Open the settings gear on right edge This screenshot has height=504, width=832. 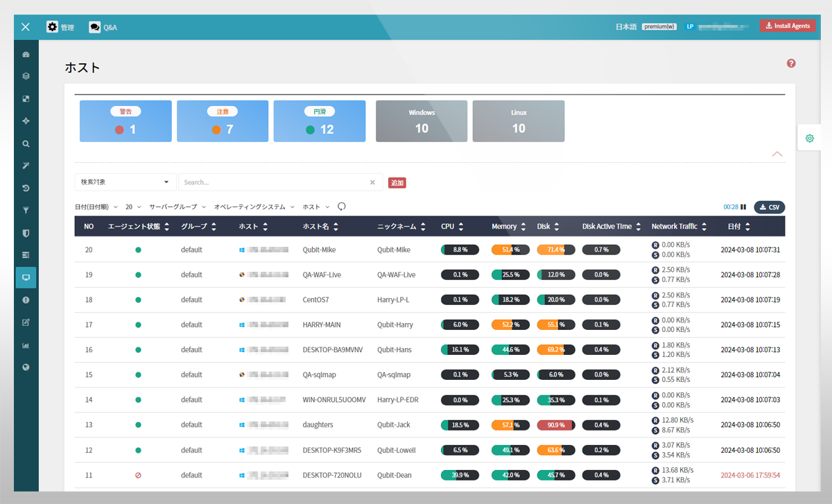click(809, 139)
